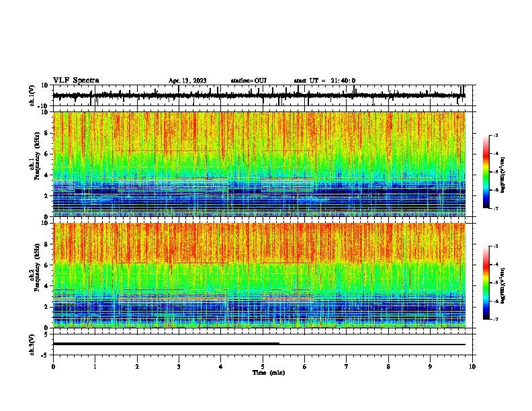Click time axis tick label "8"
The width and height of the screenshot is (532, 411).
point(388,367)
